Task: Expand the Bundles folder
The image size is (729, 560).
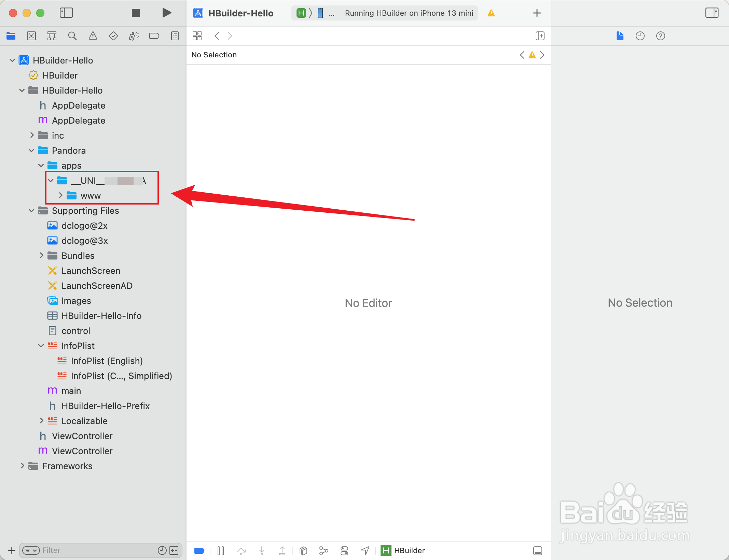Action: [x=41, y=255]
